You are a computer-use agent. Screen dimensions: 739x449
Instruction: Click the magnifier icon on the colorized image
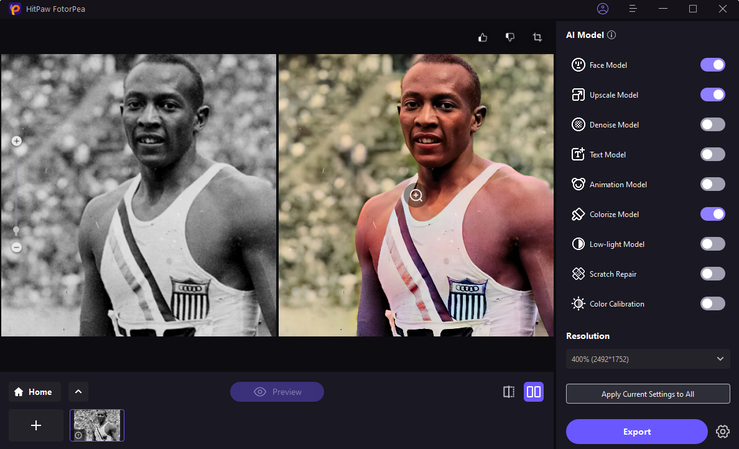point(416,195)
